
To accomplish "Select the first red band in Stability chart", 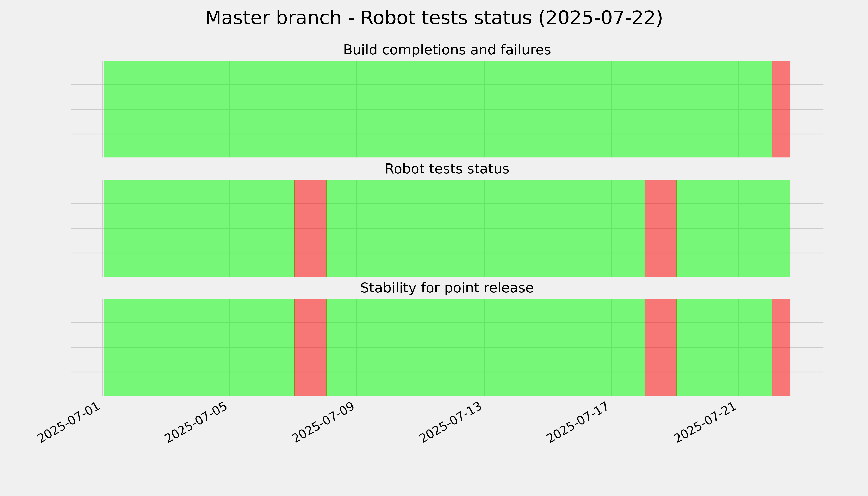I will [x=310, y=347].
